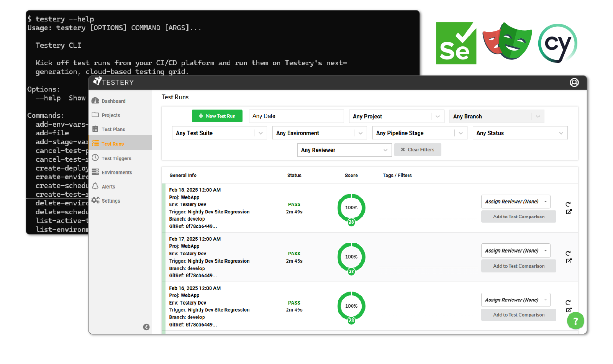Collapse the sidebar with the arrow icon
Image resolution: width=613 pixels, height=364 pixels.
tap(146, 327)
